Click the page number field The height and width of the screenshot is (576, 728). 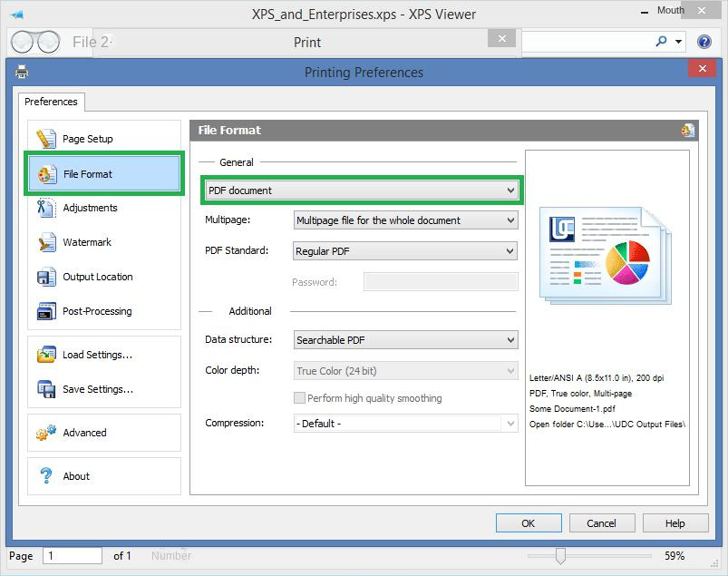(x=73, y=555)
